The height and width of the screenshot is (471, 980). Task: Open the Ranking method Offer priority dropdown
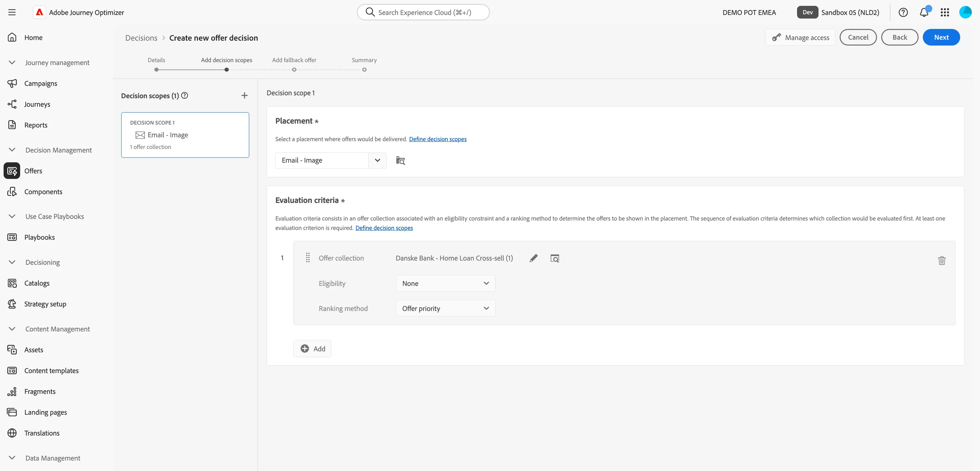click(445, 308)
